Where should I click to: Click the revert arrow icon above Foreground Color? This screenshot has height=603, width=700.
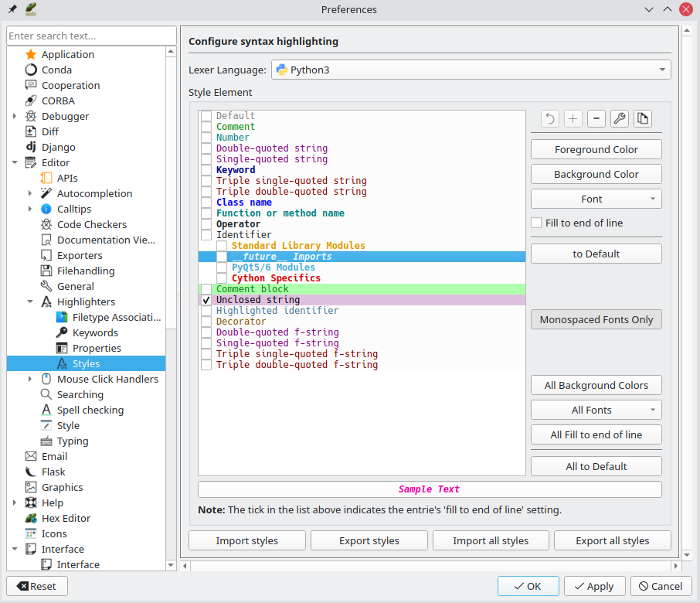pyautogui.click(x=549, y=118)
